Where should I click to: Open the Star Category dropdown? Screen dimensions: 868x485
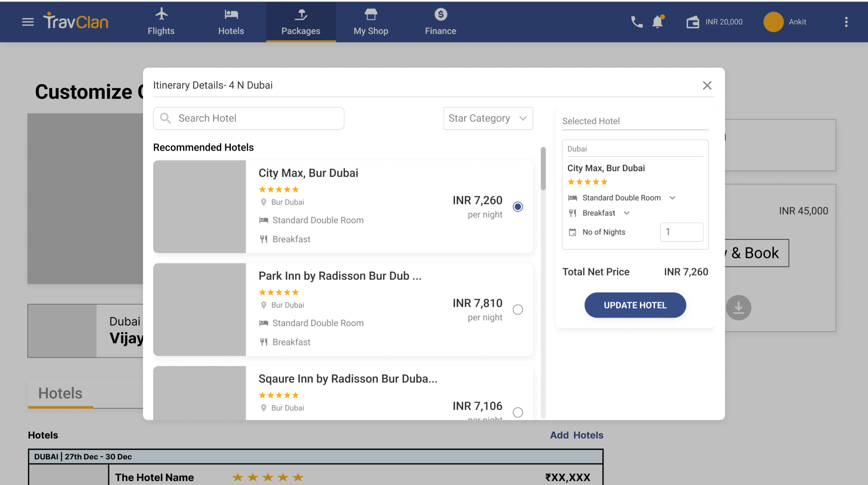[488, 118]
